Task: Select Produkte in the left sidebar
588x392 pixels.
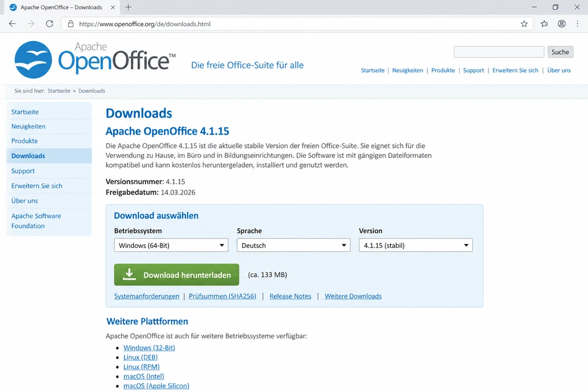Action: click(49, 141)
